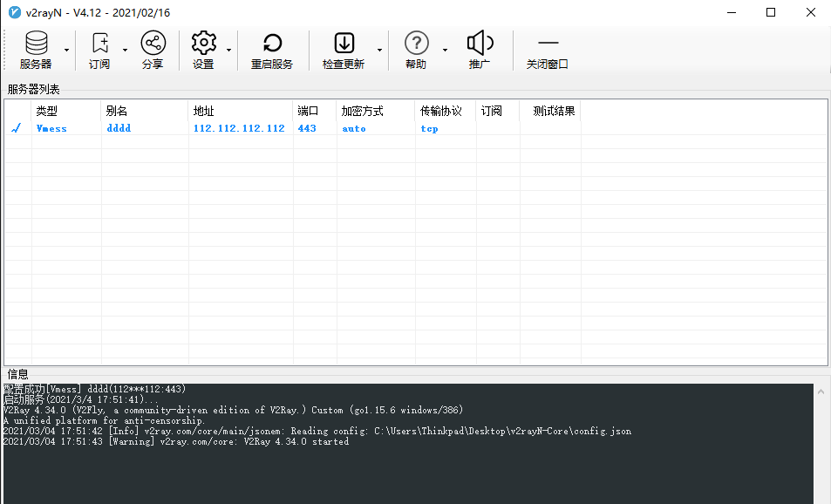Viewport: 831px width, 504px height.
Task: Click the 重启服务 (Restart Service) icon
Action: tap(273, 42)
